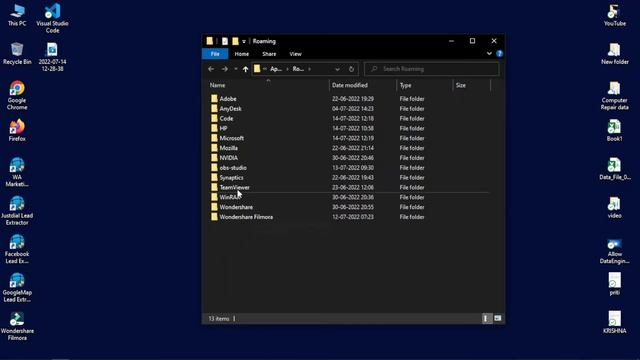Open Customize Quick Access Toolbar dropdown

244,41
